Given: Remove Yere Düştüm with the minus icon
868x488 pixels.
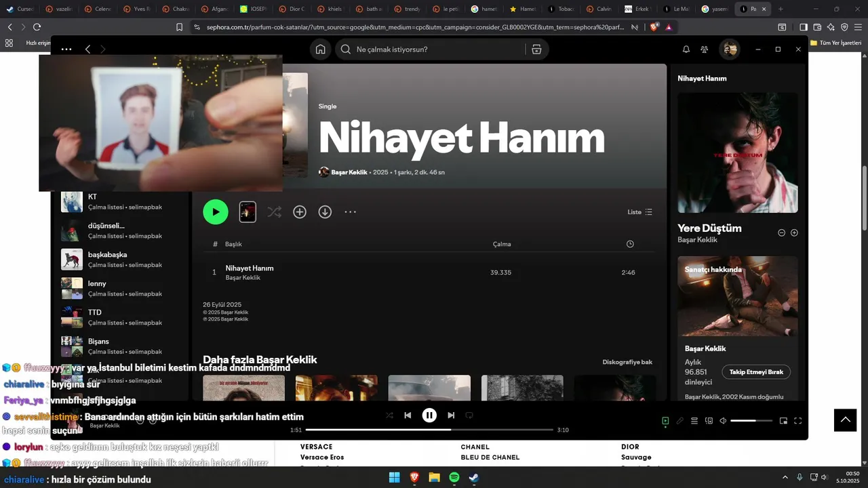Looking at the screenshot, I should click(781, 232).
